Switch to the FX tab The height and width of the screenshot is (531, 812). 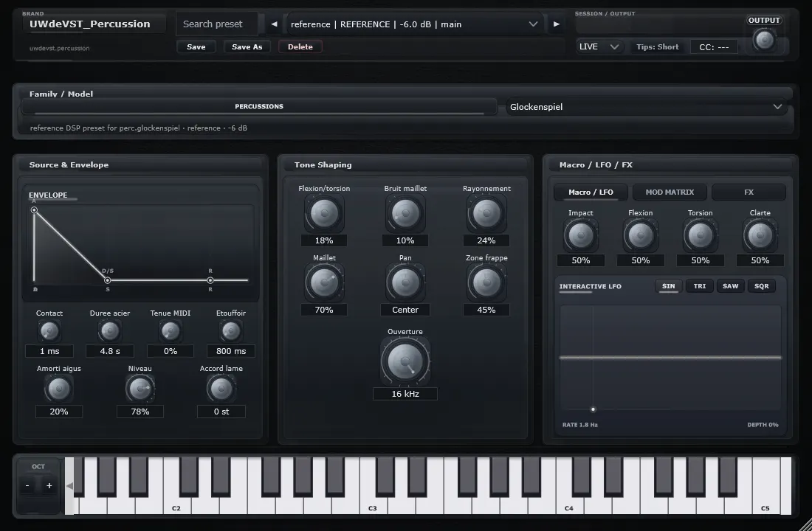(x=749, y=192)
